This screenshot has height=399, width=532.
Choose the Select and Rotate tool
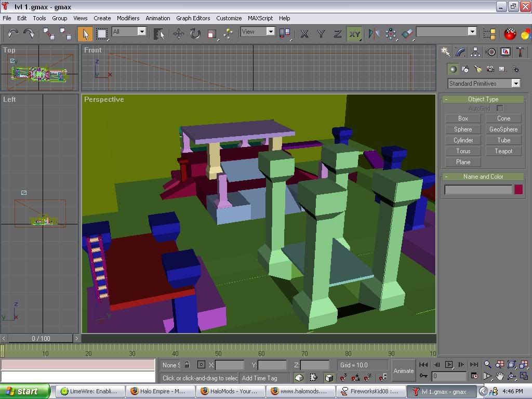point(195,34)
